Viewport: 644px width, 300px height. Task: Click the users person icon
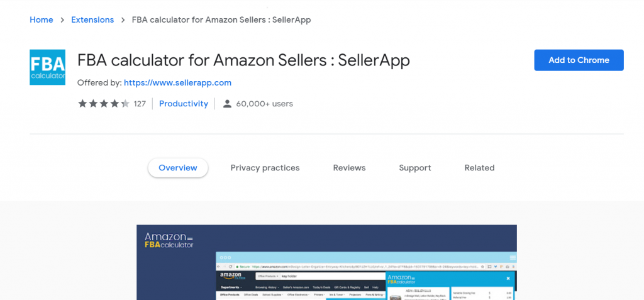pyautogui.click(x=227, y=104)
